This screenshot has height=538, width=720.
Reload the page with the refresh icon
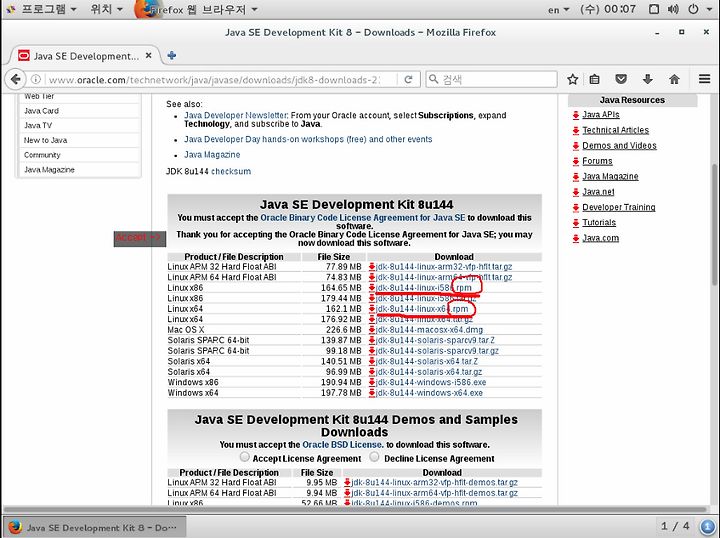408,79
